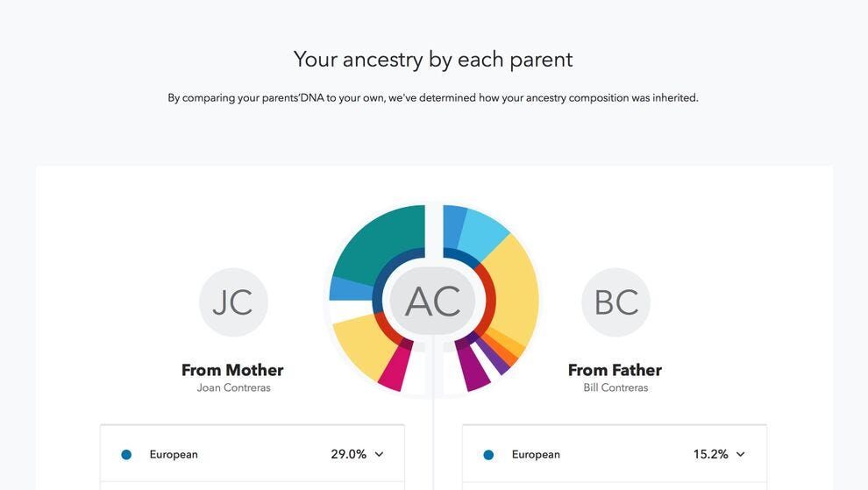The height and width of the screenshot is (490, 868).
Task: Click the magenta-purple segment on father's side
Action: [x=473, y=367]
